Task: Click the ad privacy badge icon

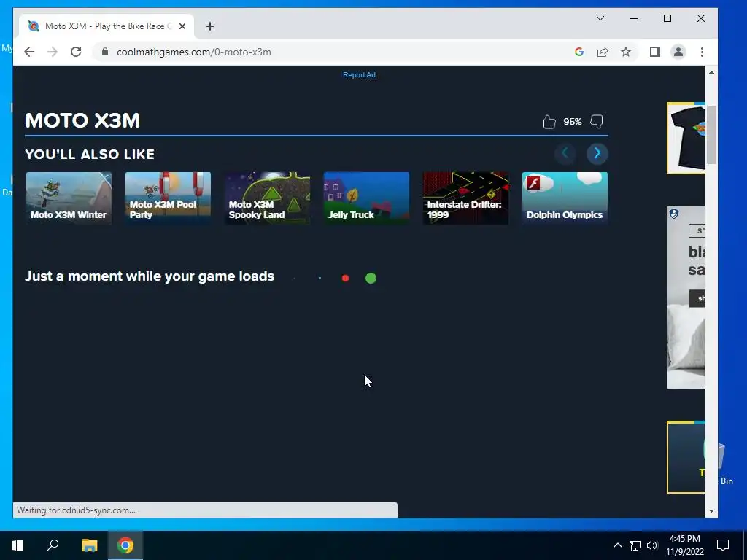Action: (x=673, y=214)
